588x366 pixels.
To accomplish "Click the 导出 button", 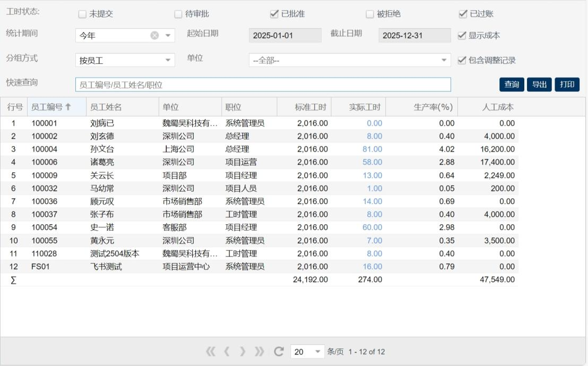I will pos(539,84).
